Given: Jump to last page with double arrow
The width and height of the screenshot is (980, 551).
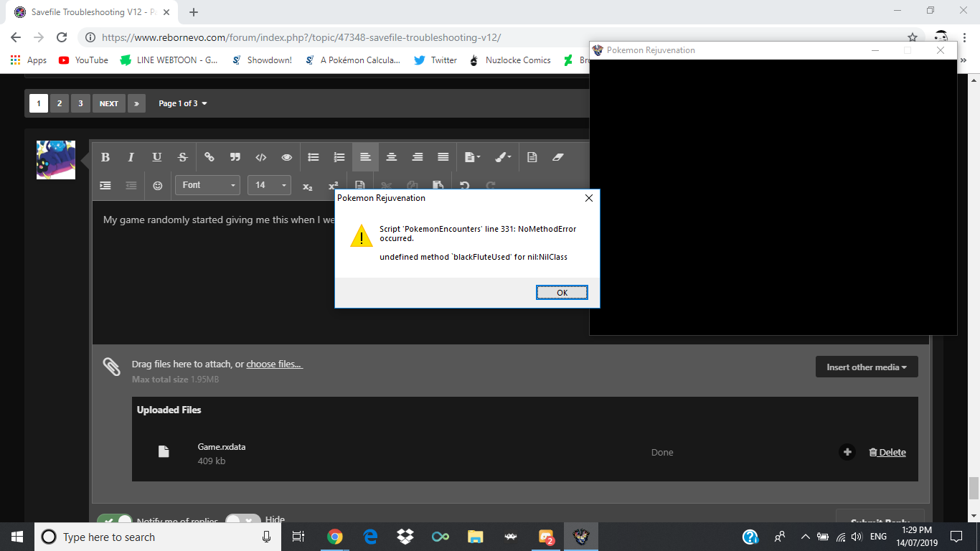Looking at the screenshot, I should coord(136,103).
